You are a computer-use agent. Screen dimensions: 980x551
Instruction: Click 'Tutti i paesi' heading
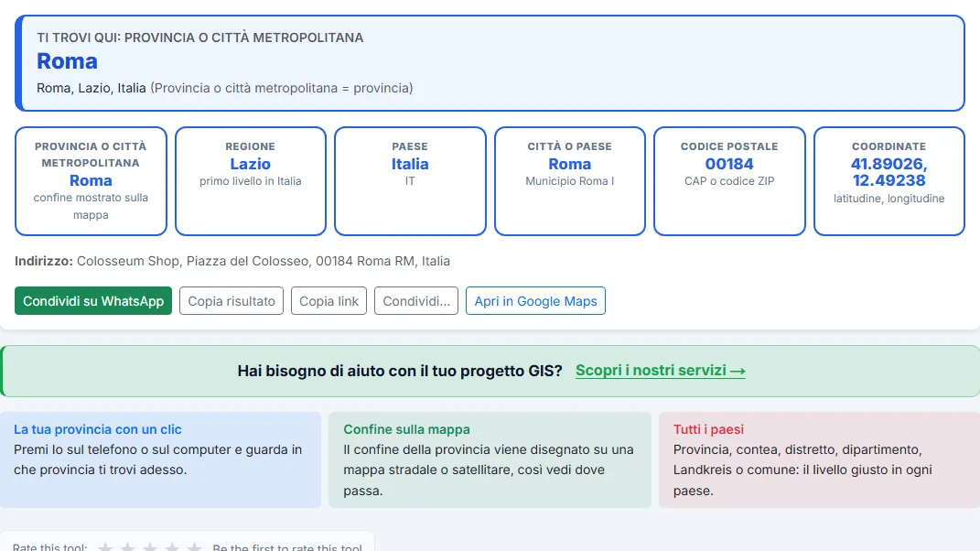(x=709, y=429)
